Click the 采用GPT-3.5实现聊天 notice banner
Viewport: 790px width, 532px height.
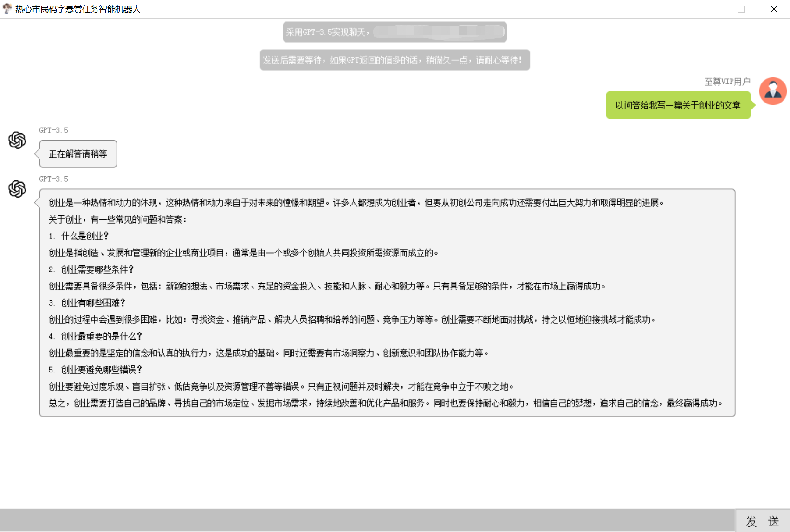click(394, 32)
